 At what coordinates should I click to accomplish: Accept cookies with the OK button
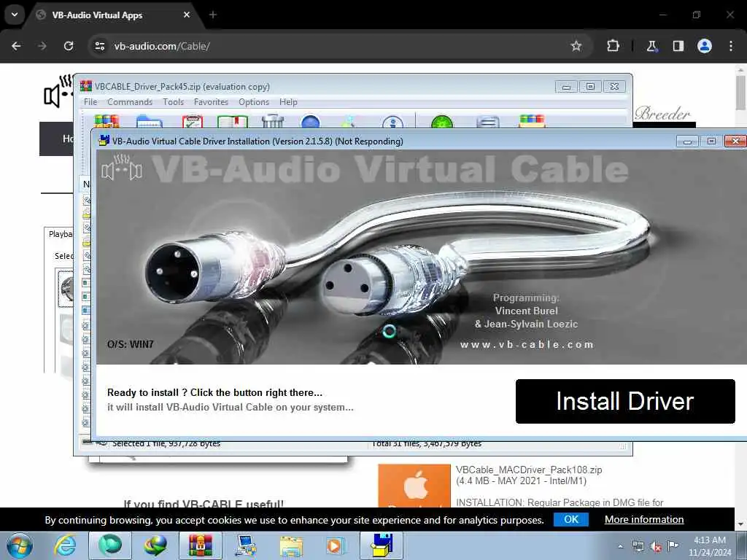click(571, 519)
